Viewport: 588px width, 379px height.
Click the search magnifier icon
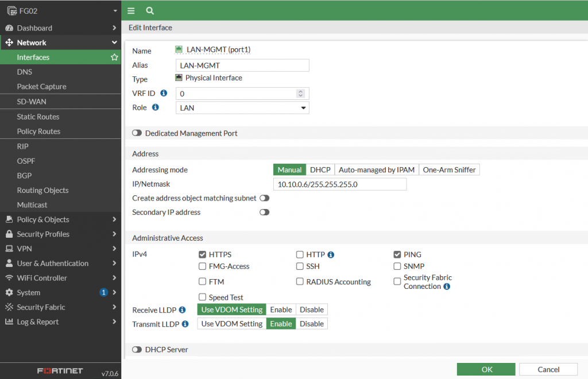tap(150, 10)
